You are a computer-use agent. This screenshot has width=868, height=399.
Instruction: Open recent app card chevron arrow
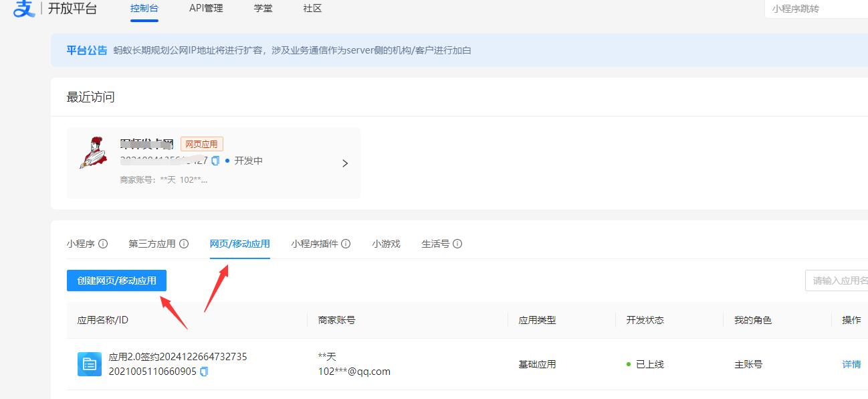point(345,163)
